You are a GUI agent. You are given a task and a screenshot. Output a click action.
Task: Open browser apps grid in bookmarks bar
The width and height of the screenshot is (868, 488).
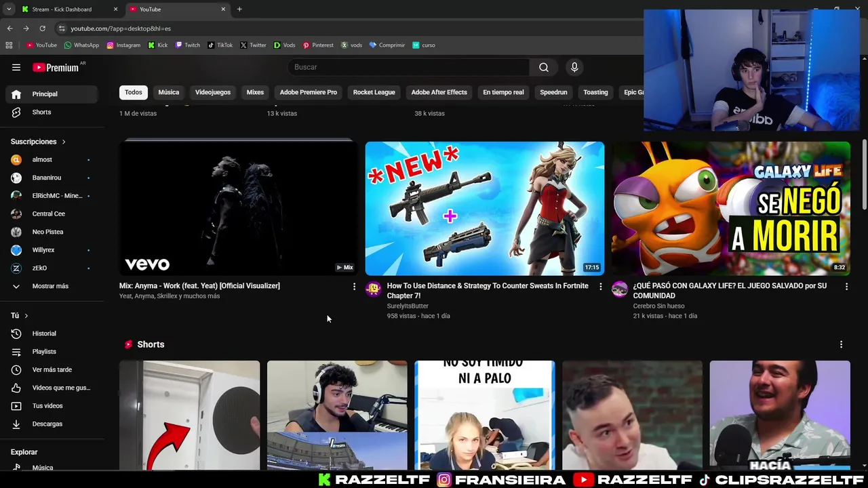[9, 45]
